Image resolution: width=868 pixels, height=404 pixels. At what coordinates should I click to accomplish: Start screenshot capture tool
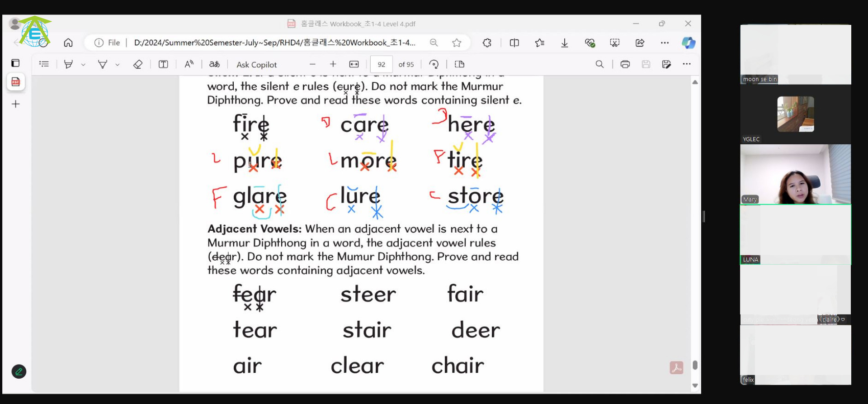click(x=614, y=43)
